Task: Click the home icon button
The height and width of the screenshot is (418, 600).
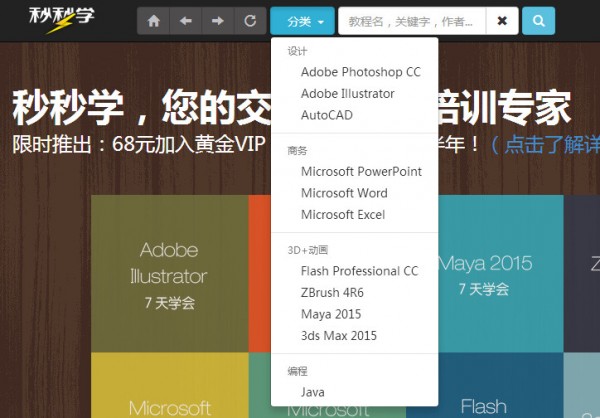Action: click(153, 21)
